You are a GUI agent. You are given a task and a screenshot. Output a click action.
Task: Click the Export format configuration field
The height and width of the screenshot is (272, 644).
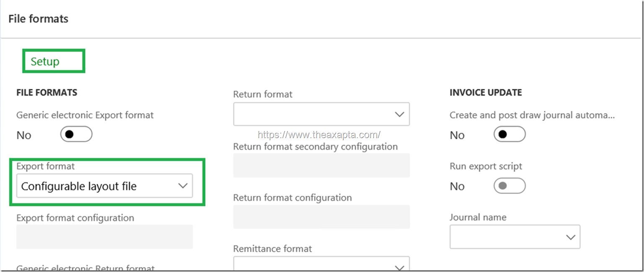click(x=104, y=237)
